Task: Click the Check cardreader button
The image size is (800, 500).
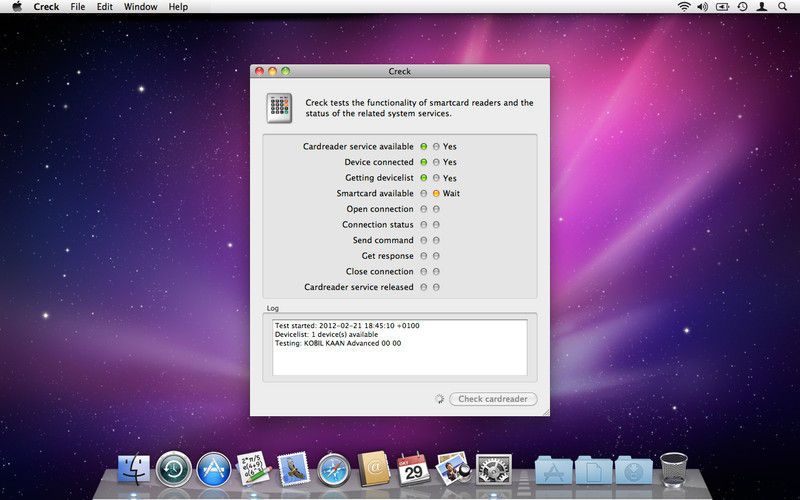Action: 493,399
